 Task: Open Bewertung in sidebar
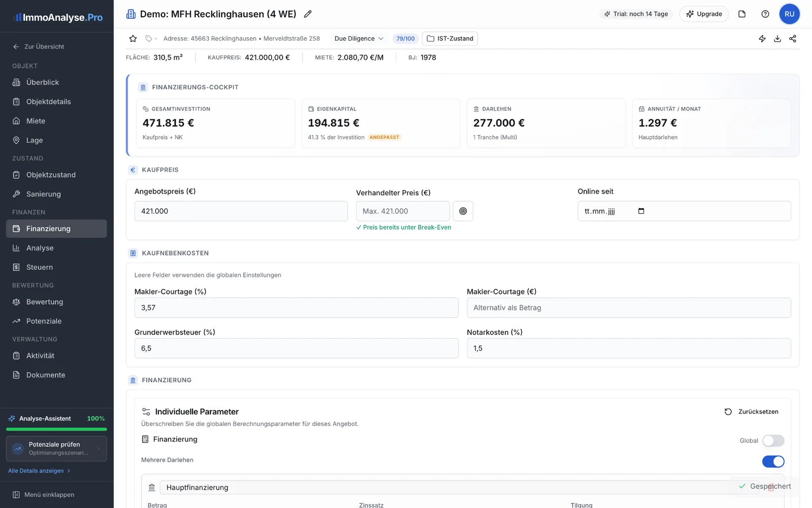pos(56,302)
